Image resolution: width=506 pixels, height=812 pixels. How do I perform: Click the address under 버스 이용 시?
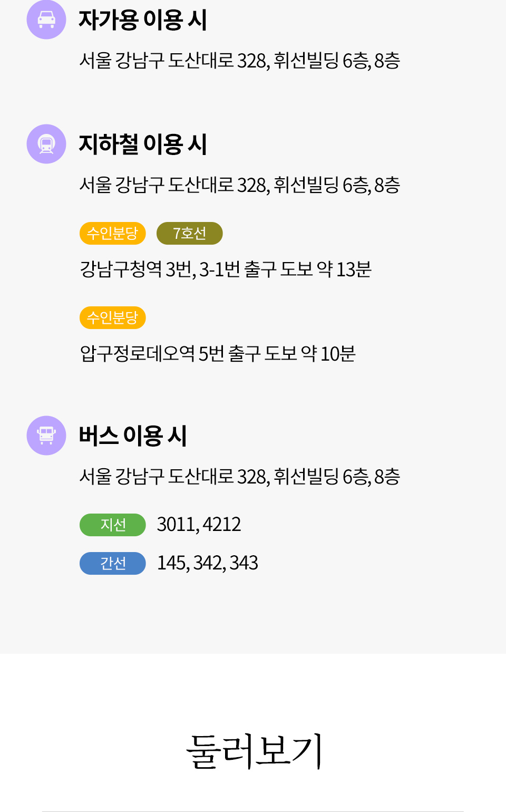click(x=240, y=477)
